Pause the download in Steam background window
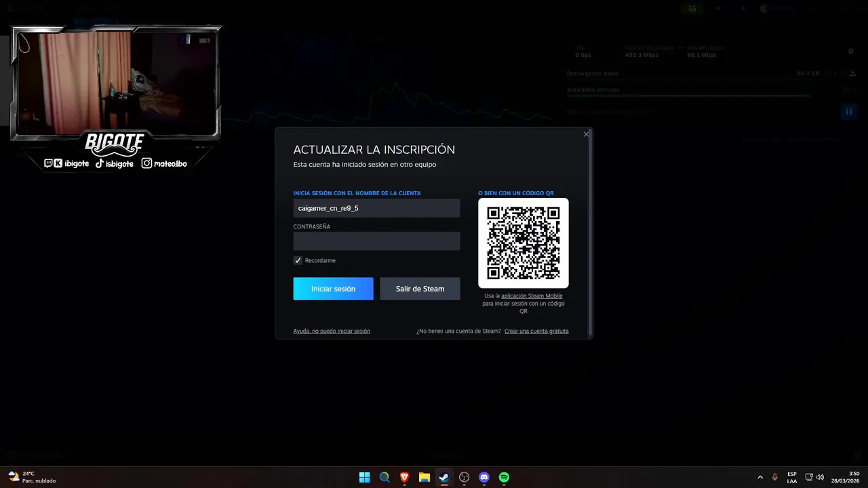The width and height of the screenshot is (868, 488). 848,111
